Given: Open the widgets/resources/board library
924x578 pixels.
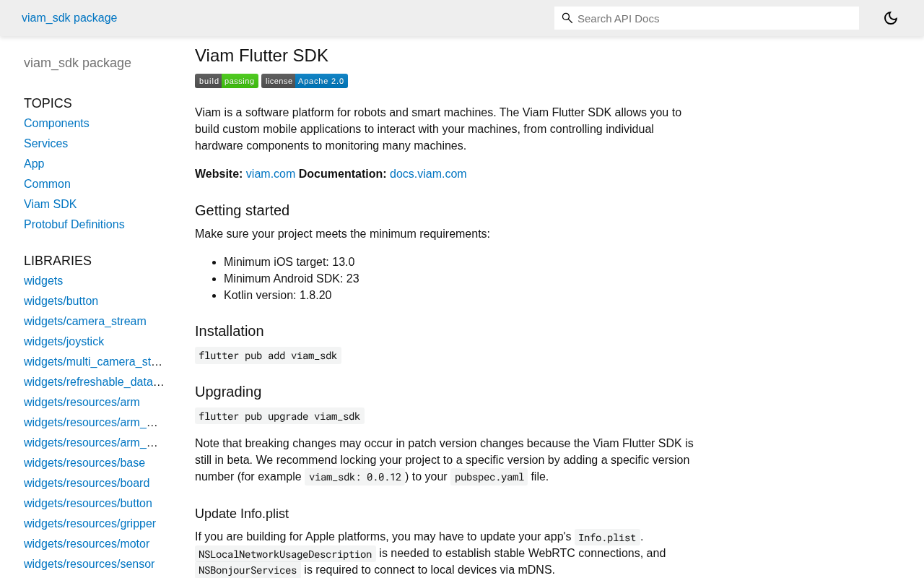Looking at the screenshot, I should click(x=87, y=483).
